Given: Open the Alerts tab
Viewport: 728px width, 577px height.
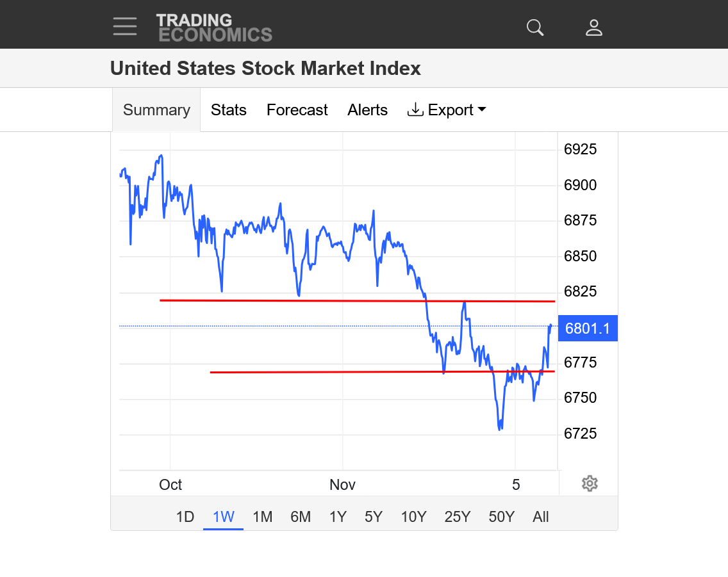Looking at the screenshot, I should [368, 110].
